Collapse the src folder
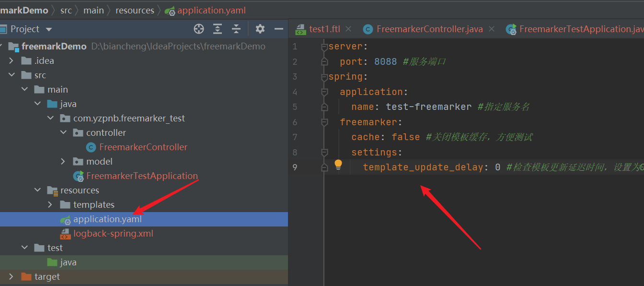Screen dimensions: 644x286 pyautogui.click(x=11, y=75)
